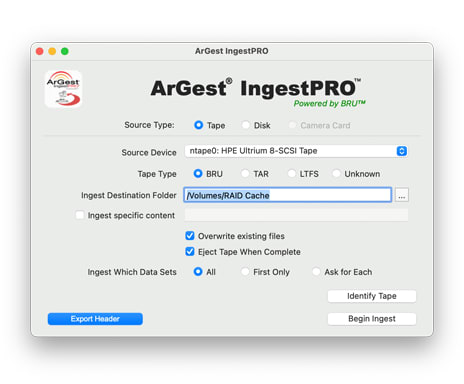Click the Begin Ingest button
The width and height of the screenshot is (464, 384).
pyautogui.click(x=372, y=319)
